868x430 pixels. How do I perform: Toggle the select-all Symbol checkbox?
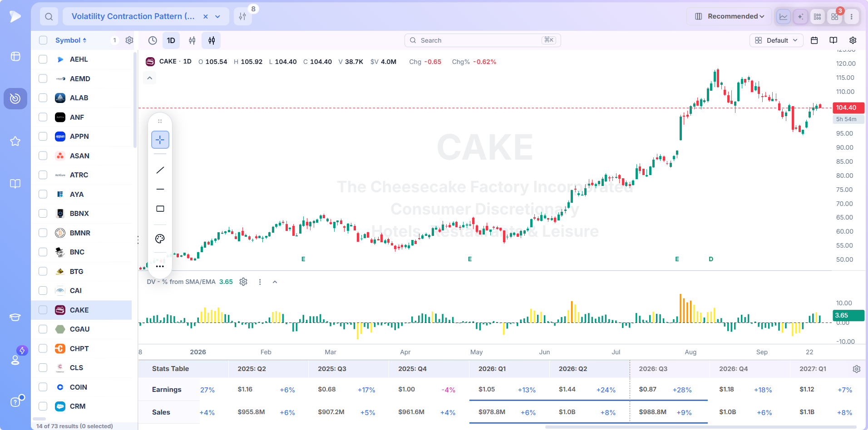point(43,40)
